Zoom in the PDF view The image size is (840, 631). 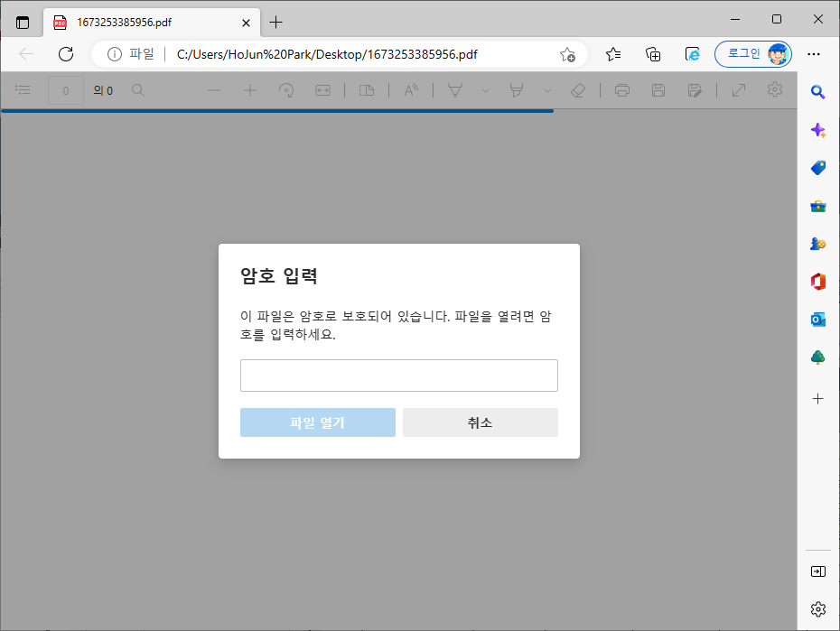pos(250,90)
